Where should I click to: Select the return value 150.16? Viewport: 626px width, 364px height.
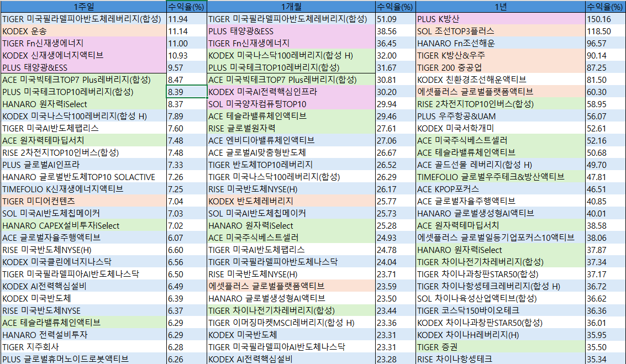606,19
